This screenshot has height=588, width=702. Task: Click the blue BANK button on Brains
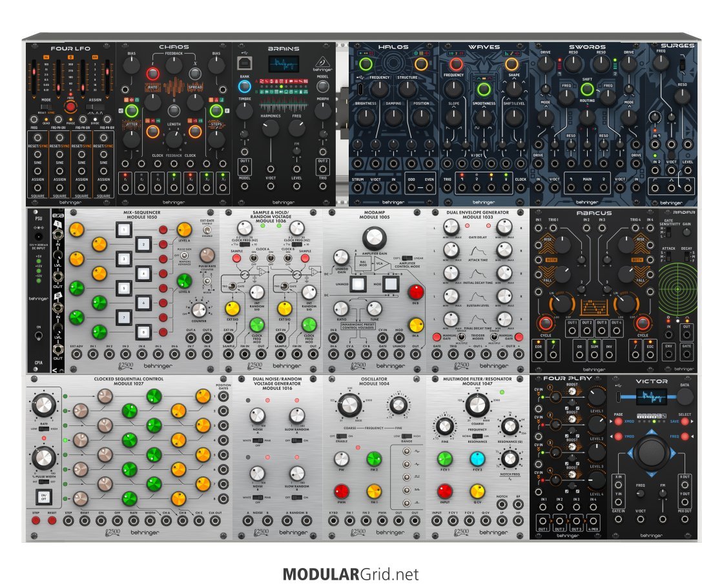click(x=245, y=86)
